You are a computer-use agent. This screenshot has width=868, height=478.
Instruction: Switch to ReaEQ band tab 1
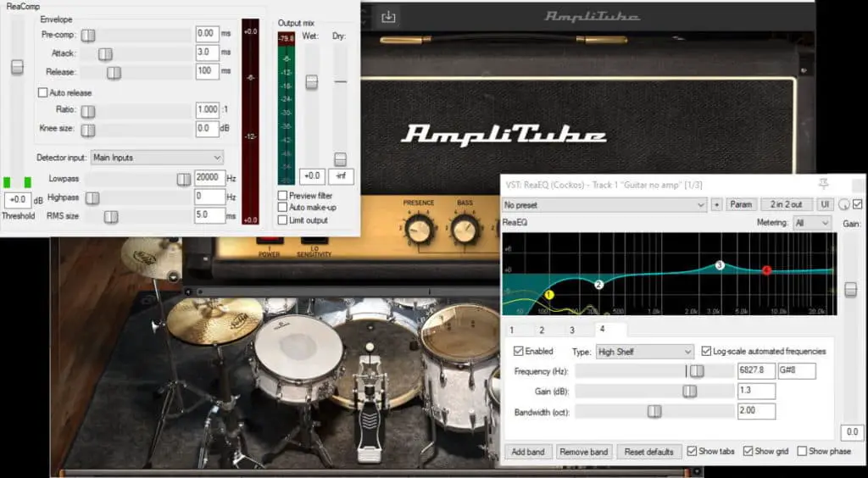tap(512, 330)
